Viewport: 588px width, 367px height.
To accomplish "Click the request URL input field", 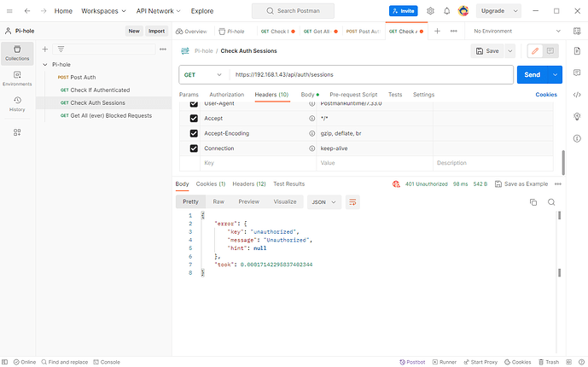I will [367, 74].
